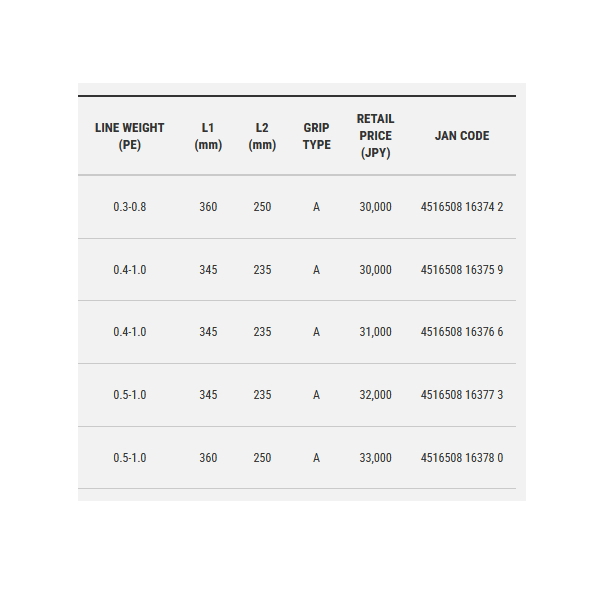Click the 33,000 retail price cell
Viewport: 600px width, 600px height.
pos(375,458)
